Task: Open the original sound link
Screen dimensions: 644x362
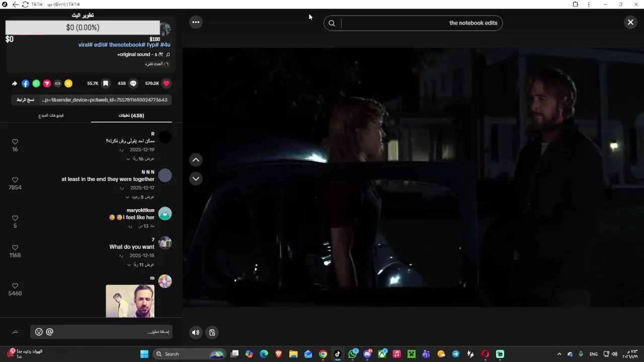Action: pyautogui.click(x=143, y=54)
